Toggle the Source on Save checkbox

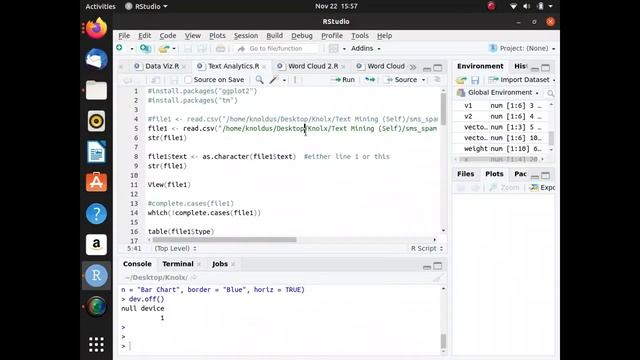point(188,80)
